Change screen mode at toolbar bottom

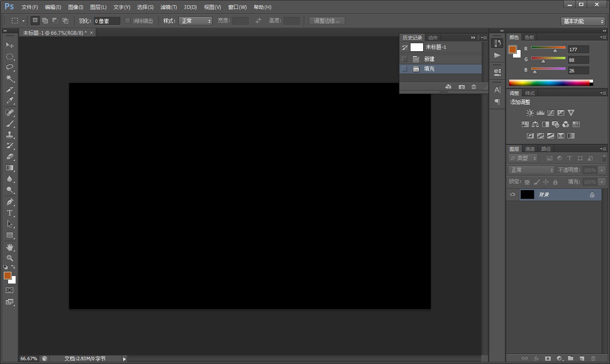point(10,302)
